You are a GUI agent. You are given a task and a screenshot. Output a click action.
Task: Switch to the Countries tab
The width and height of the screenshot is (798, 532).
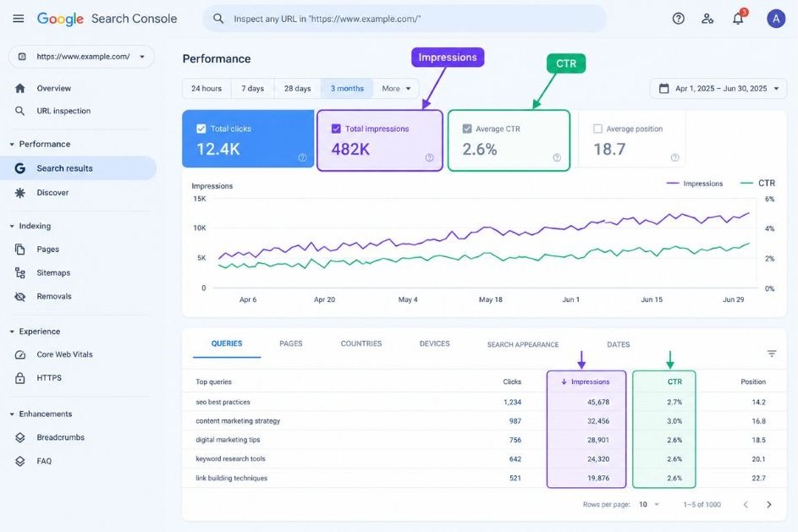(360, 344)
